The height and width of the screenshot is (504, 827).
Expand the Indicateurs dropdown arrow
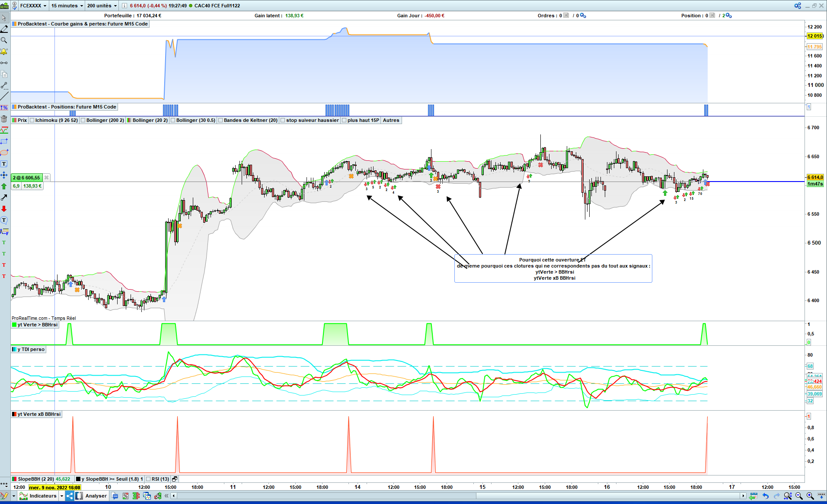tap(61, 496)
